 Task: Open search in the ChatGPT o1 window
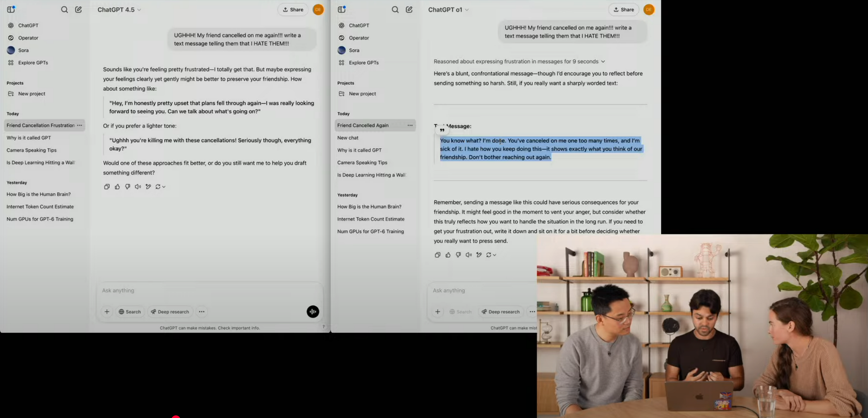pos(395,9)
